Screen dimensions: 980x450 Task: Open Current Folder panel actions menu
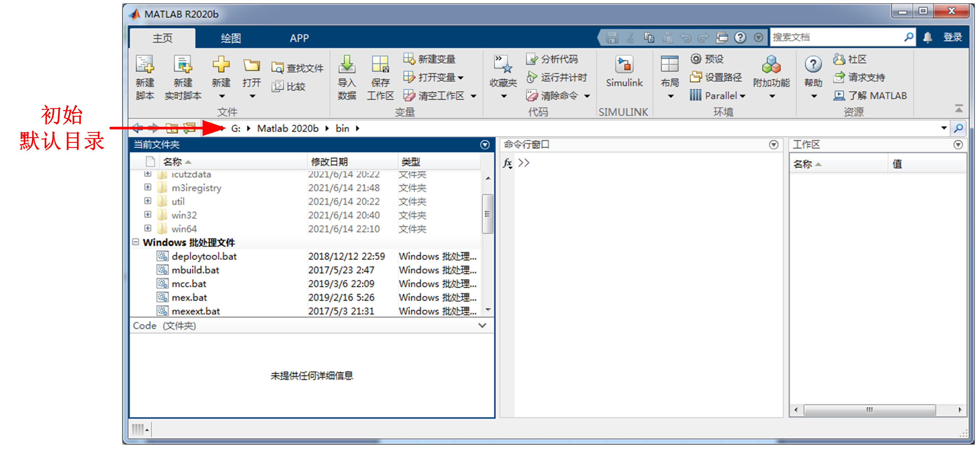coord(485,145)
